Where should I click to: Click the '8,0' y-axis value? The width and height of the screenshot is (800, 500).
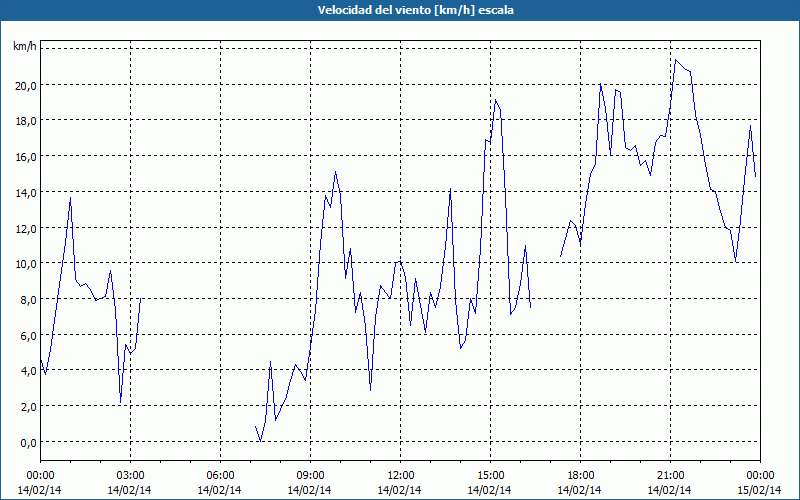[30, 299]
